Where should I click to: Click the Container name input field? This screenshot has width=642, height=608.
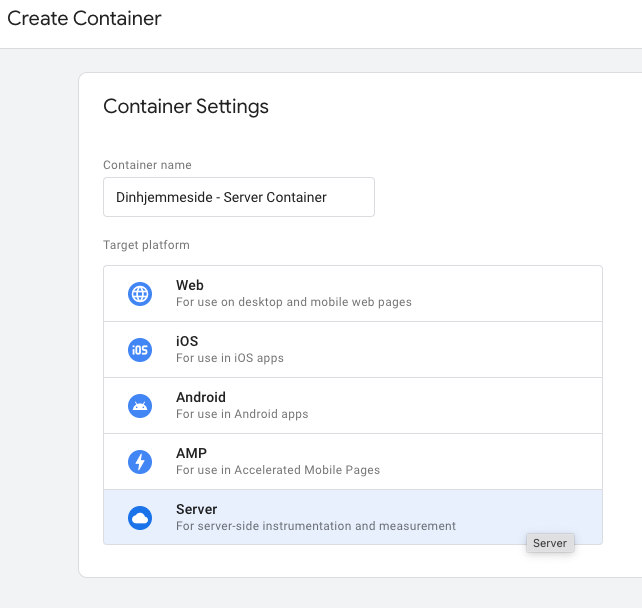[239, 197]
